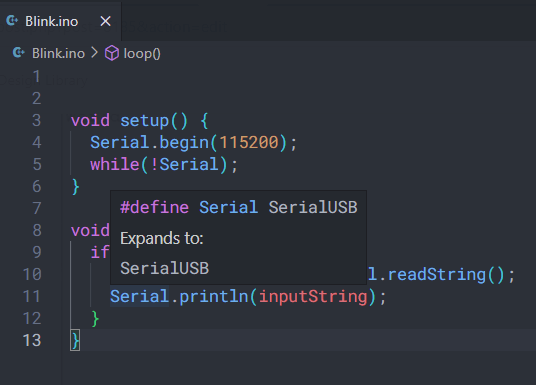Click the 'readString' method call

[437, 275]
